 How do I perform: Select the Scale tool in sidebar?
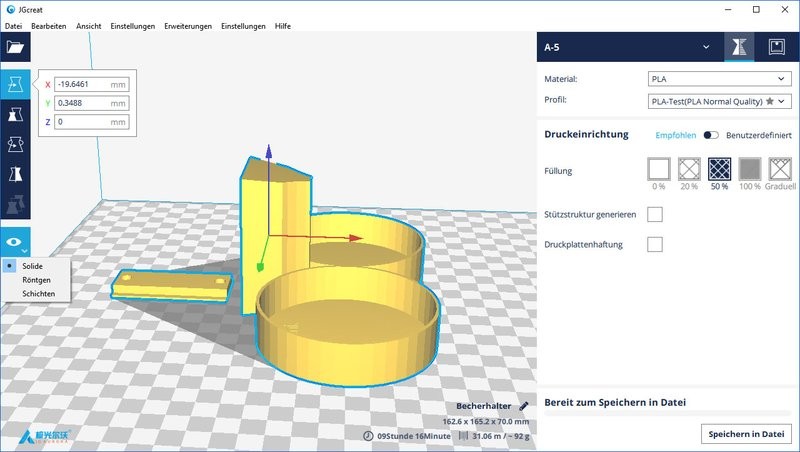pyautogui.click(x=15, y=115)
